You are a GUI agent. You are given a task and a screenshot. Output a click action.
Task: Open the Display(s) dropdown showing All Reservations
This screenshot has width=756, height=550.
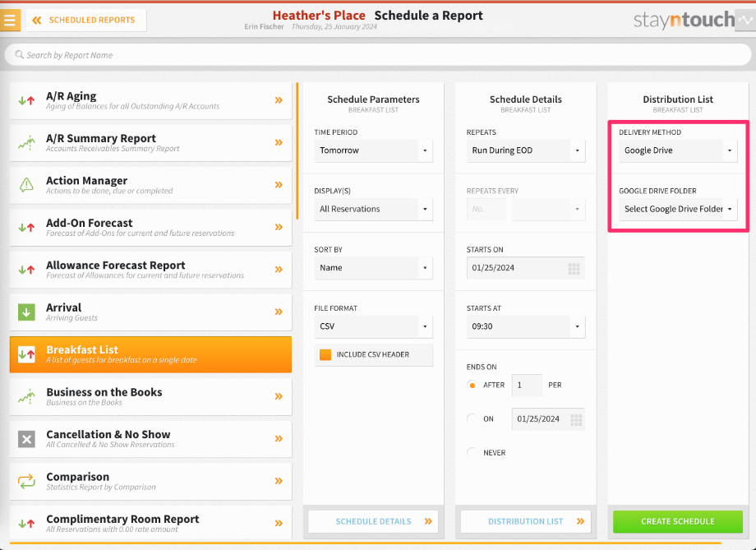[373, 210]
